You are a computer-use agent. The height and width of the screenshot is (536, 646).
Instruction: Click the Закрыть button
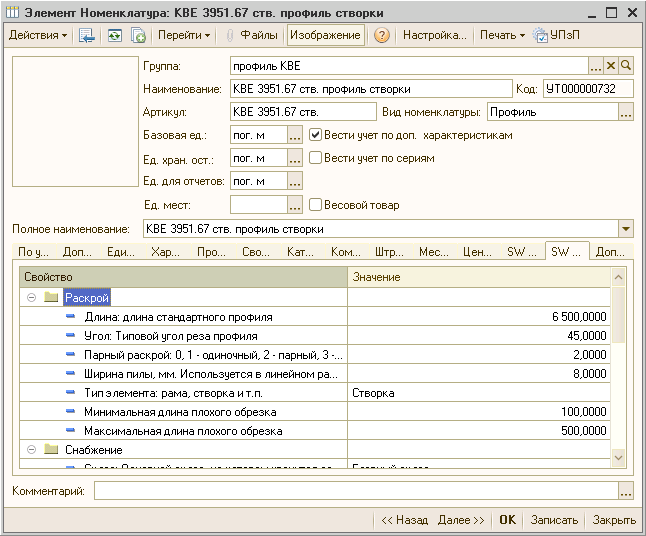[614, 520]
